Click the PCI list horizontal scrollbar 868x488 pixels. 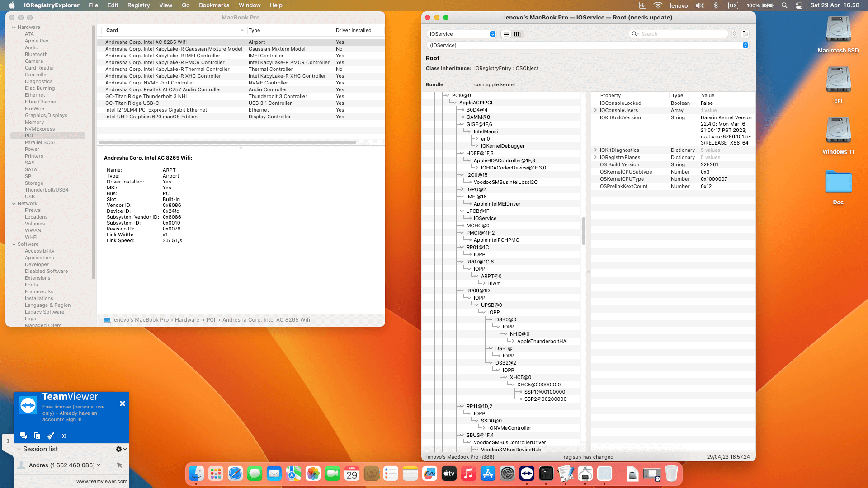pyautogui.click(x=227, y=142)
